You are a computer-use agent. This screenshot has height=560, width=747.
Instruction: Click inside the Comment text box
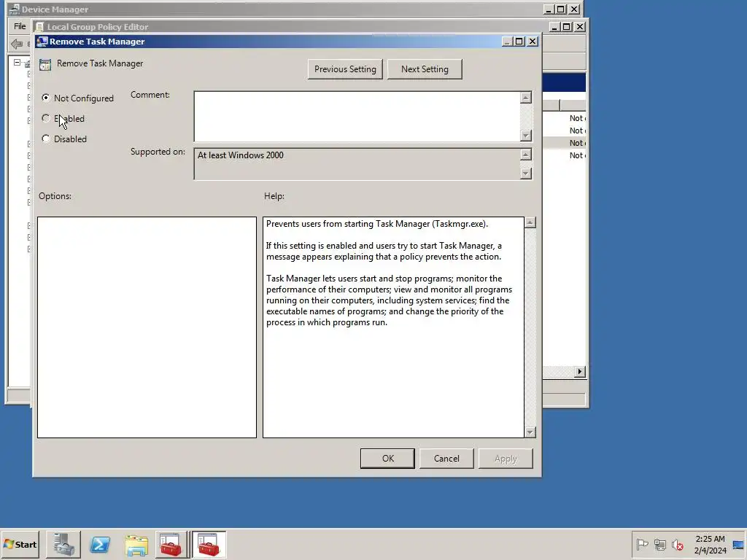357,116
